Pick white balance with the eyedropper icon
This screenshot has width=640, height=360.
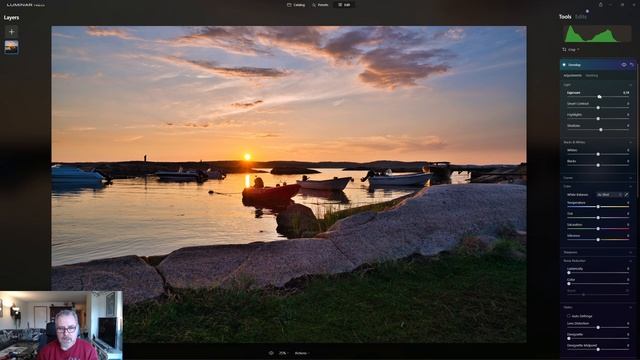coord(627,195)
